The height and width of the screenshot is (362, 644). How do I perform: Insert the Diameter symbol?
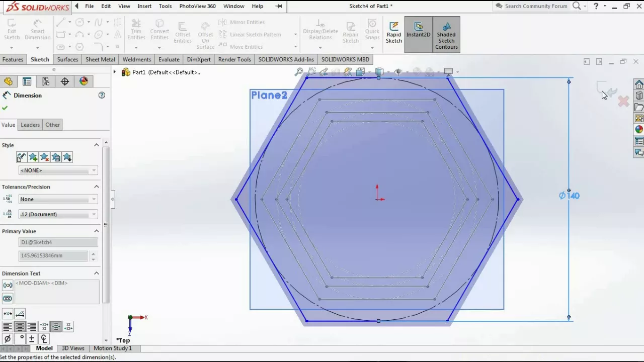[x=8, y=339]
